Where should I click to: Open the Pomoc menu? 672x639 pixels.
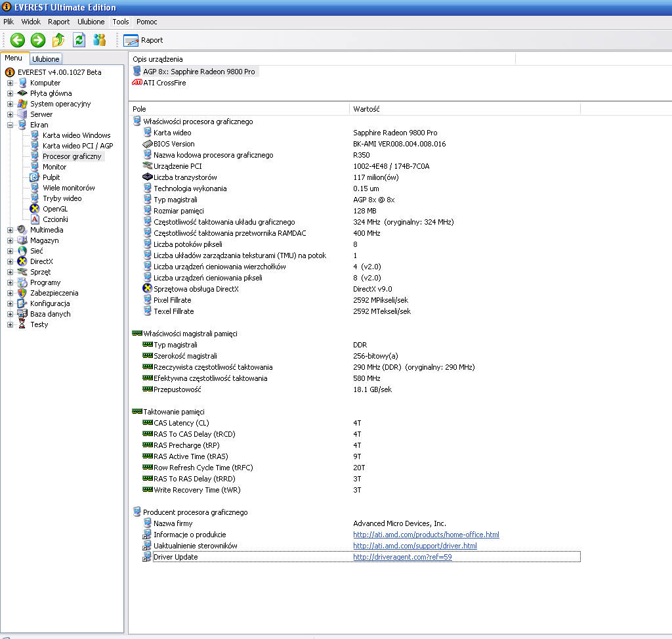pyautogui.click(x=146, y=22)
